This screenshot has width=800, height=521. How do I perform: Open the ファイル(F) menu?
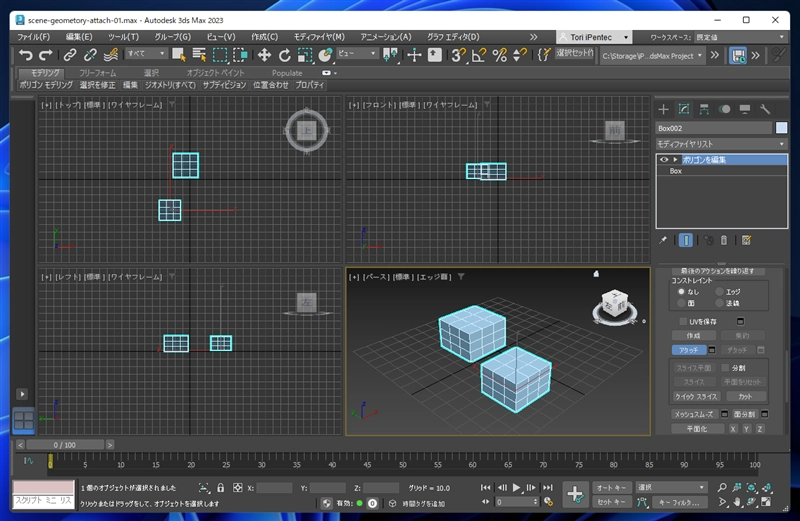point(34,37)
